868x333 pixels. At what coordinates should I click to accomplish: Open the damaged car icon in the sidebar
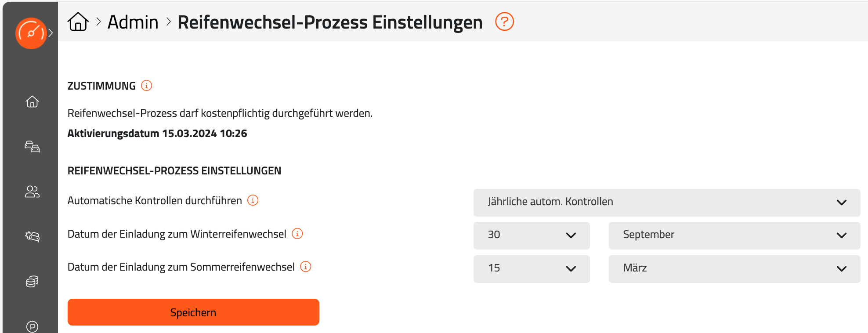pos(32,236)
